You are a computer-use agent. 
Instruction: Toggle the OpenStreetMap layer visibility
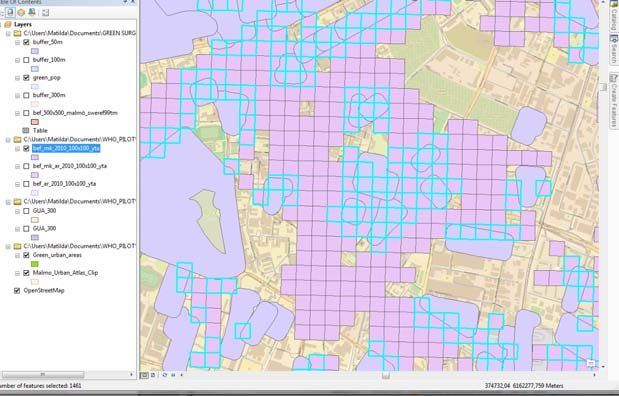[17, 291]
